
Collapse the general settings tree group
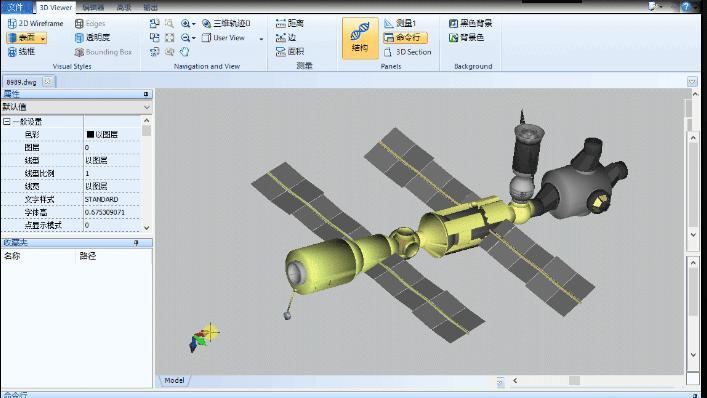(x=6, y=122)
